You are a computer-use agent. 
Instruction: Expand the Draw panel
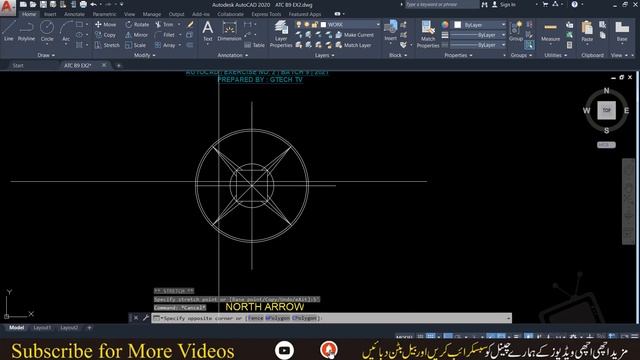(x=46, y=55)
